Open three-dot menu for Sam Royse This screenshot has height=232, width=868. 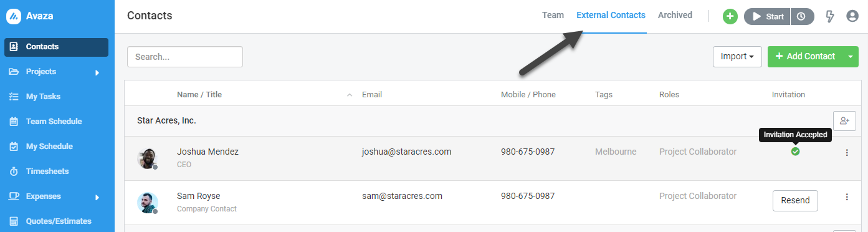847,197
